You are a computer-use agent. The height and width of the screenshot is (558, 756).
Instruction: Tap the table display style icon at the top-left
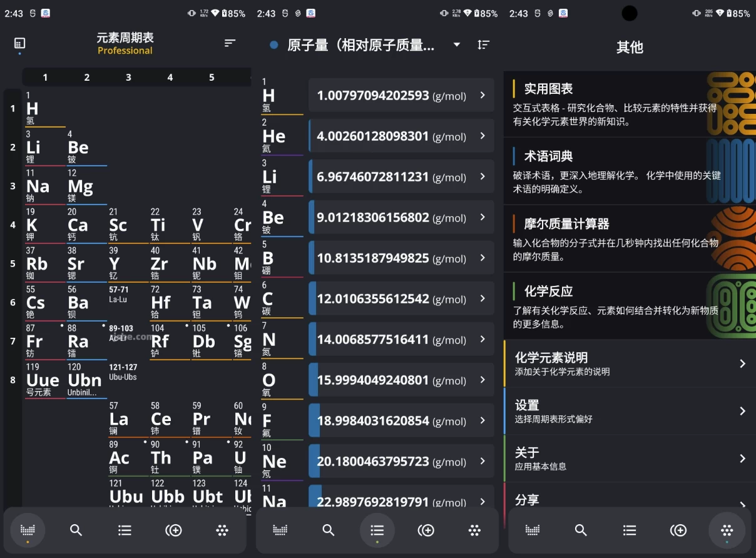click(x=19, y=44)
